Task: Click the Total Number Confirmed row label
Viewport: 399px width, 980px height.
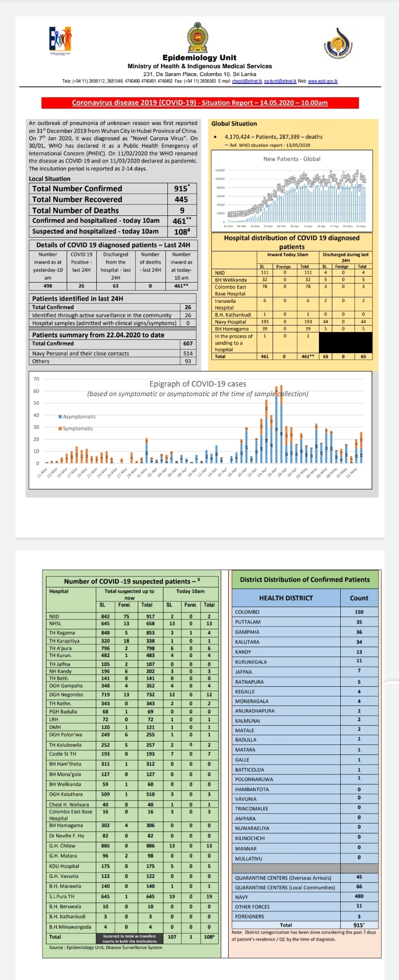Action: [77, 189]
